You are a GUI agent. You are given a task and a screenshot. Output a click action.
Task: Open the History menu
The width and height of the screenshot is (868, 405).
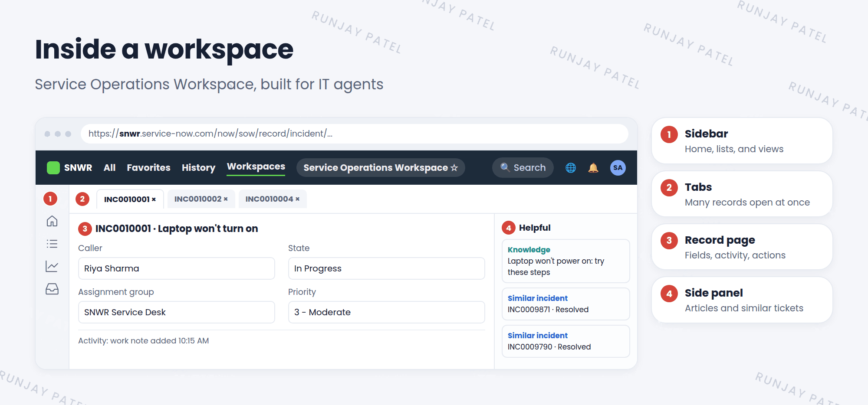198,168
